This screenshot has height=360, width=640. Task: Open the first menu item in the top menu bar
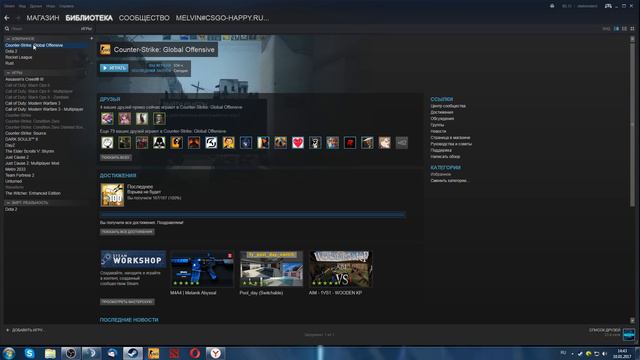coord(9,6)
